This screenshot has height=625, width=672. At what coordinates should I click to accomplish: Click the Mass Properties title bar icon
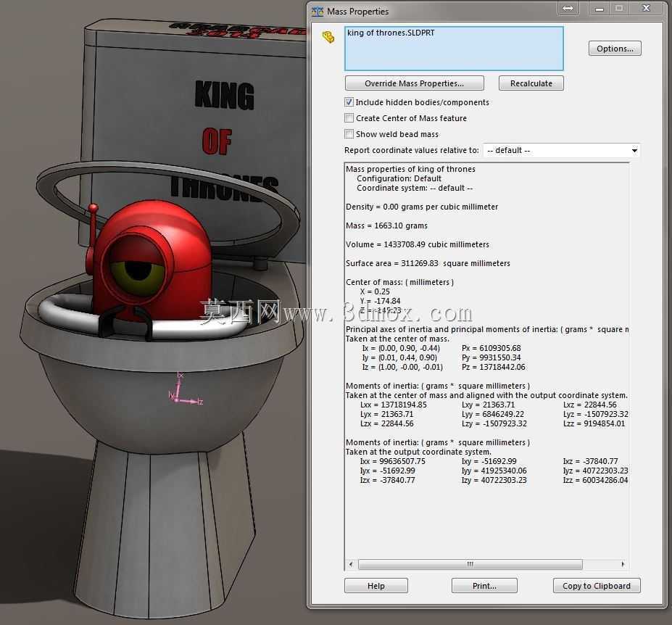click(318, 11)
